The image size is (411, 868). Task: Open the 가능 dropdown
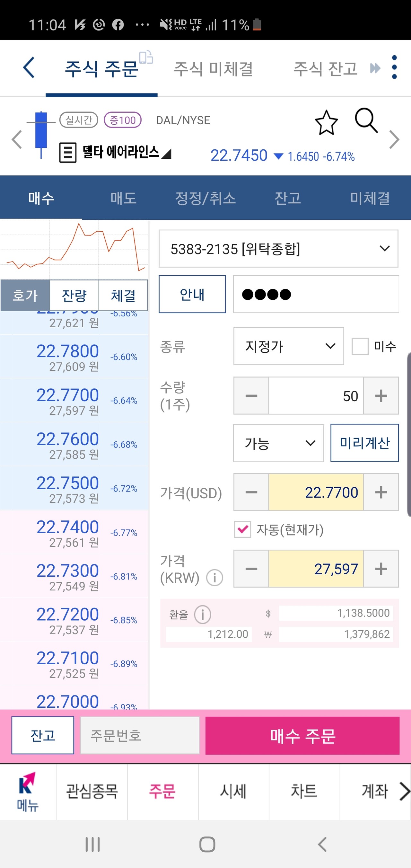(278, 443)
